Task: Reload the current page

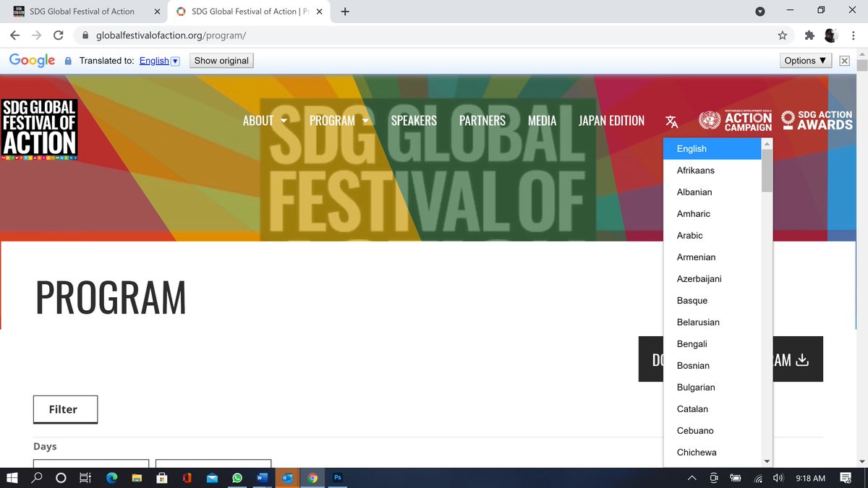Action: tap(59, 35)
